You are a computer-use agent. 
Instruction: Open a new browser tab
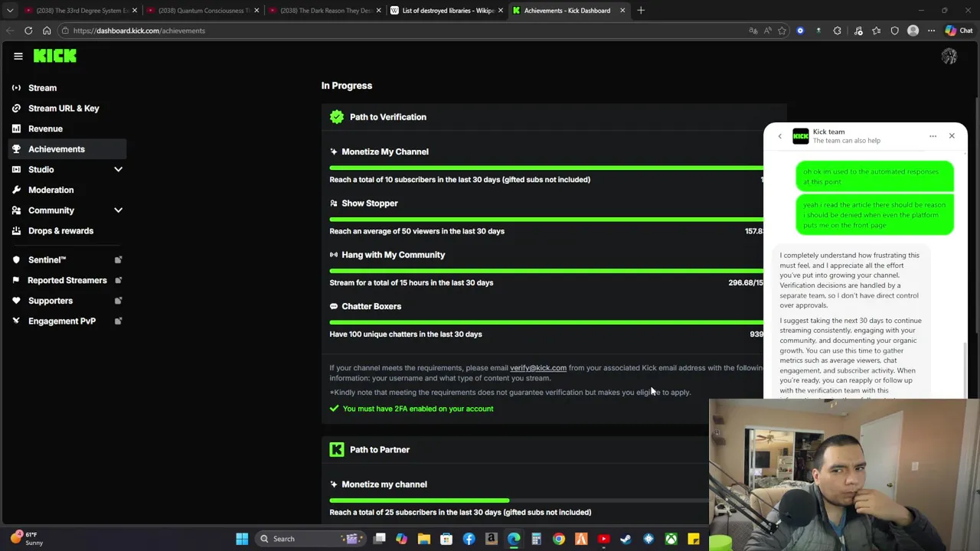tap(641, 11)
